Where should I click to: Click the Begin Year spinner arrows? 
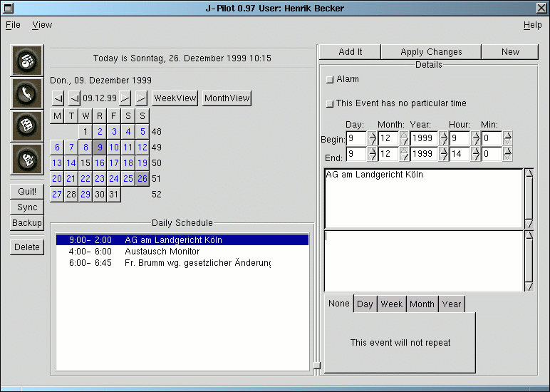click(x=443, y=138)
